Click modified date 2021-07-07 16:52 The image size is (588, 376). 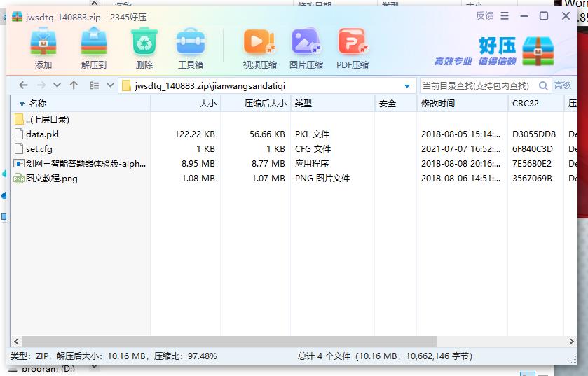(x=460, y=149)
